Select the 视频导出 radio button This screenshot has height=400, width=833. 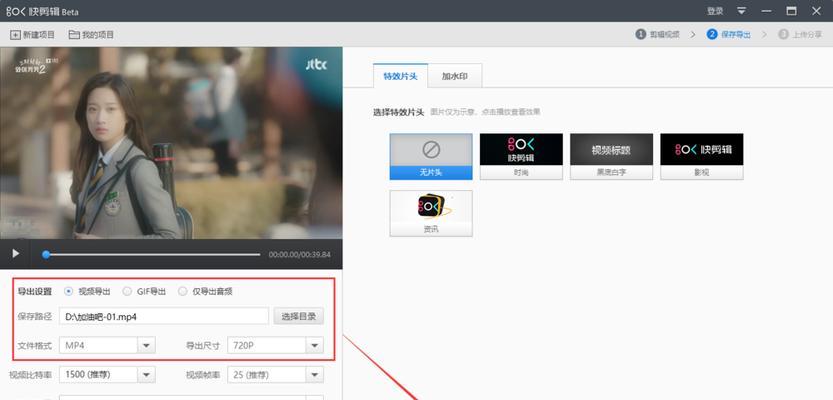pos(69,291)
